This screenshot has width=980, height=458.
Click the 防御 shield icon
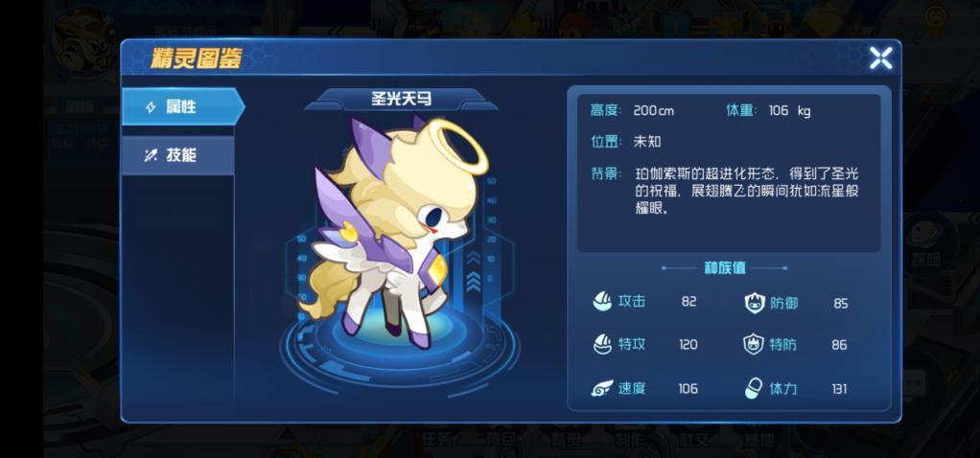coord(755,303)
